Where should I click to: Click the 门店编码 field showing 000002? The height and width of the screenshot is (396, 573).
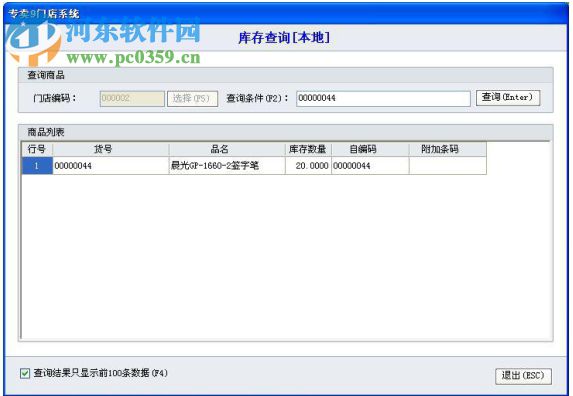(132, 99)
